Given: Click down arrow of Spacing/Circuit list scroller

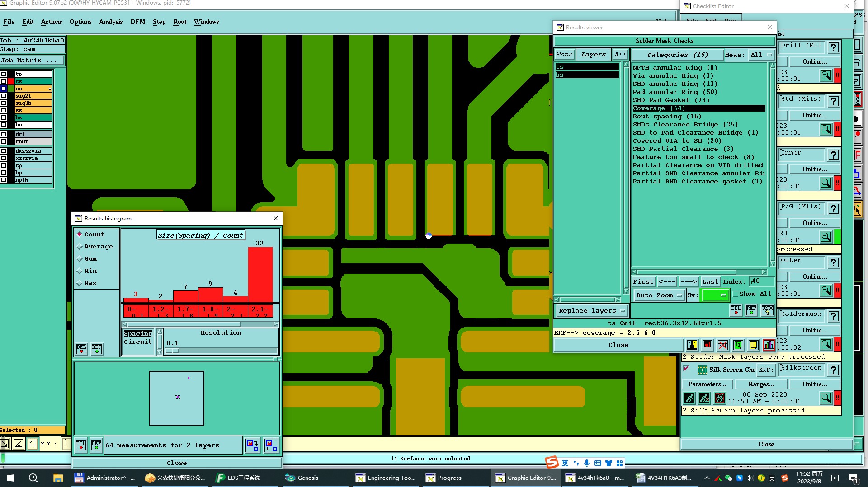Looking at the screenshot, I should 160,352.
